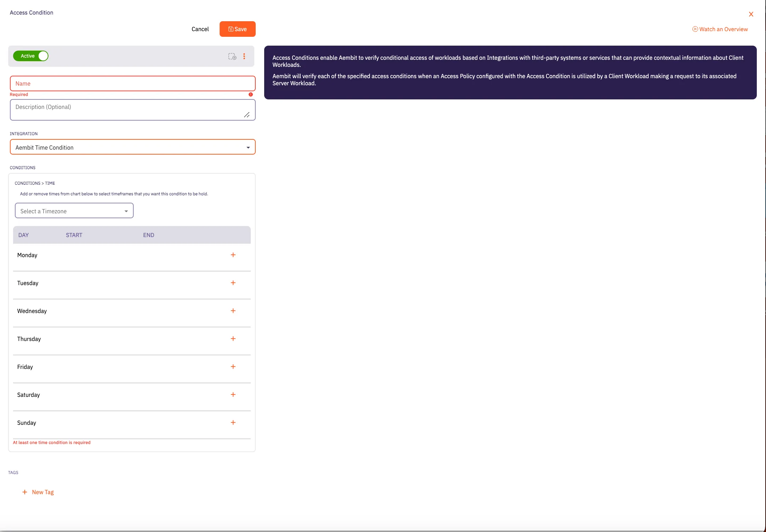Open the three-dot options menu

(x=244, y=56)
